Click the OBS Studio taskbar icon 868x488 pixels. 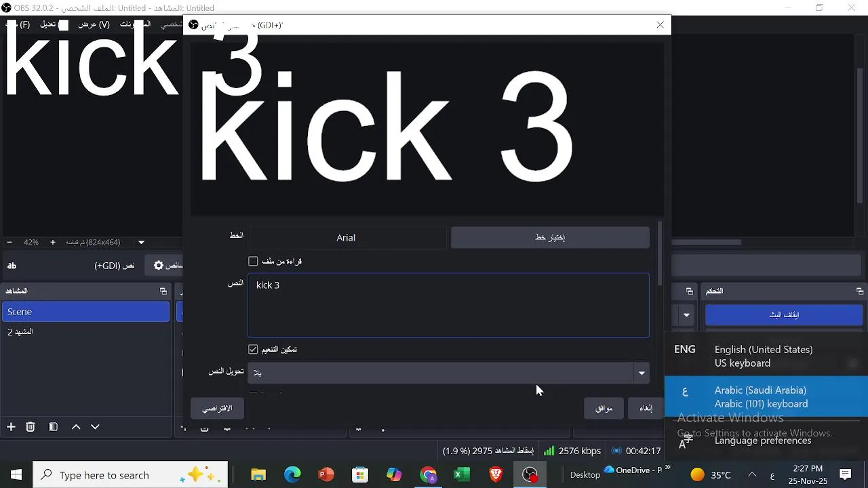point(530,474)
